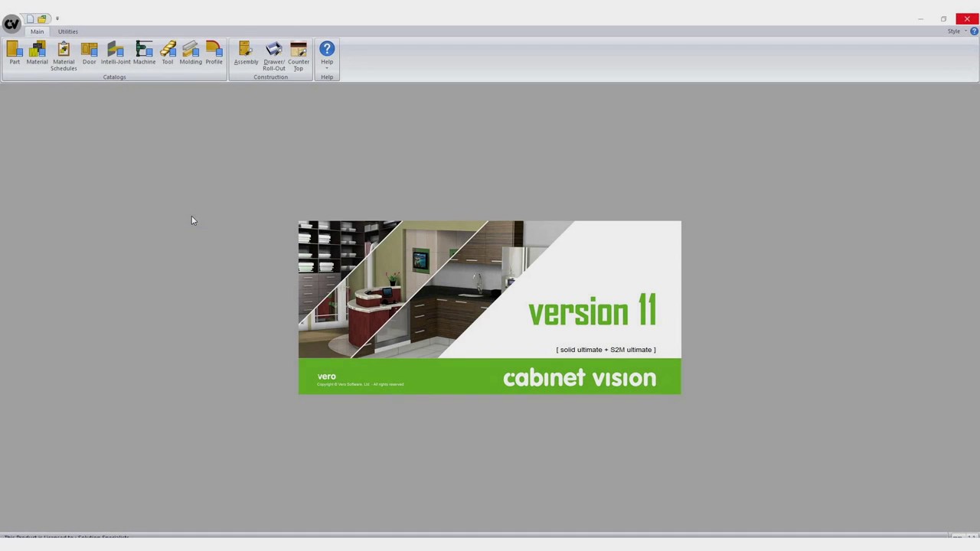The width and height of the screenshot is (980, 551).
Task: Click the New document quick access icon
Action: tap(30, 18)
